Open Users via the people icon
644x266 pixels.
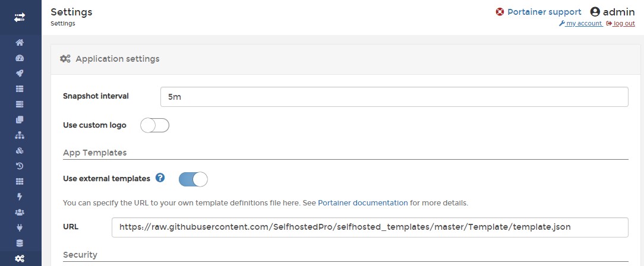(20, 212)
